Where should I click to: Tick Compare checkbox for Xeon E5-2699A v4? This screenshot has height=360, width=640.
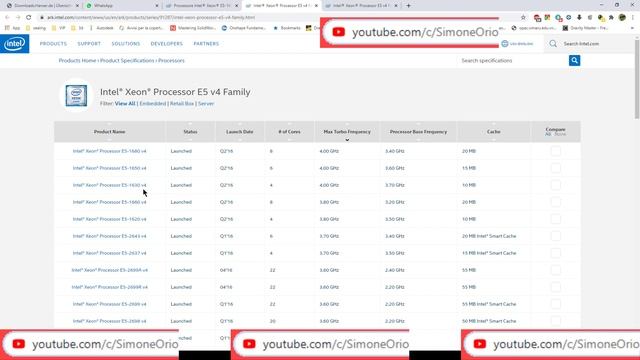[556, 270]
